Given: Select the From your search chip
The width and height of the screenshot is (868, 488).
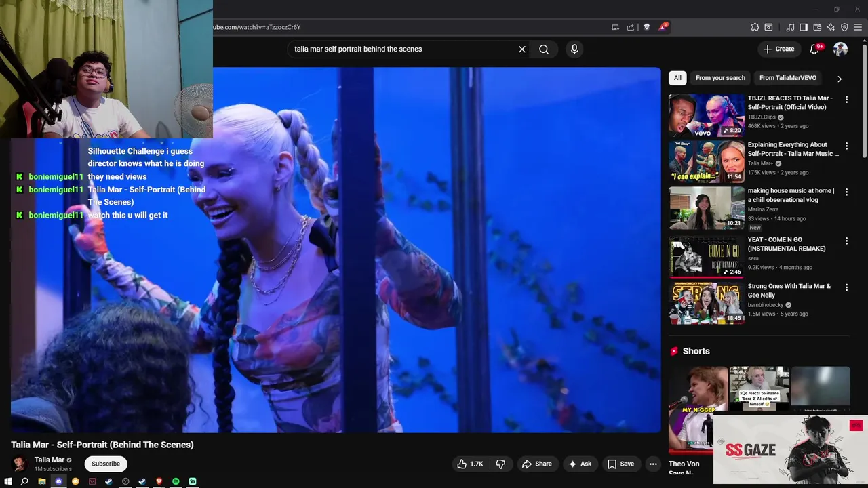Looking at the screenshot, I should (720, 78).
